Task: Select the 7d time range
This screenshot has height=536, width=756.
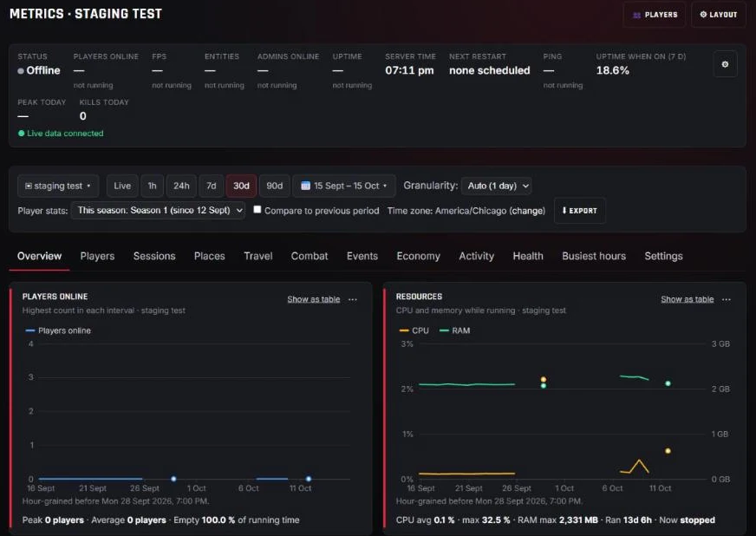Action: pos(212,186)
